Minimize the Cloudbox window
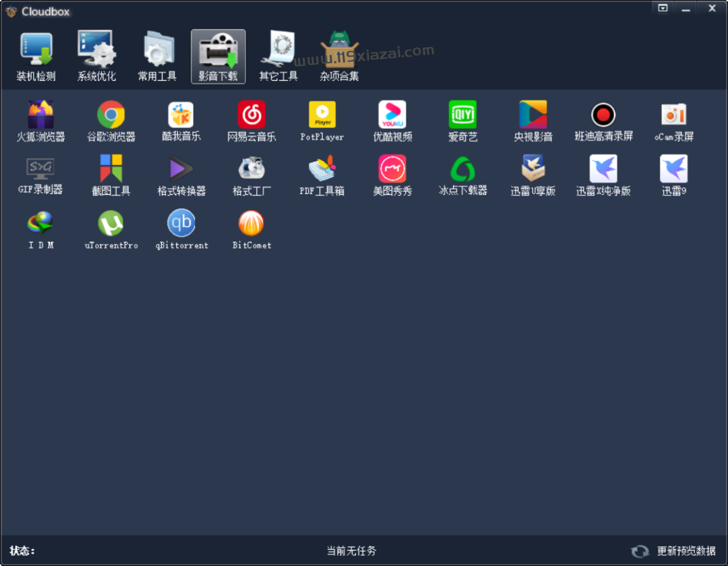This screenshot has width=728, height=566. tap(686, 8)
